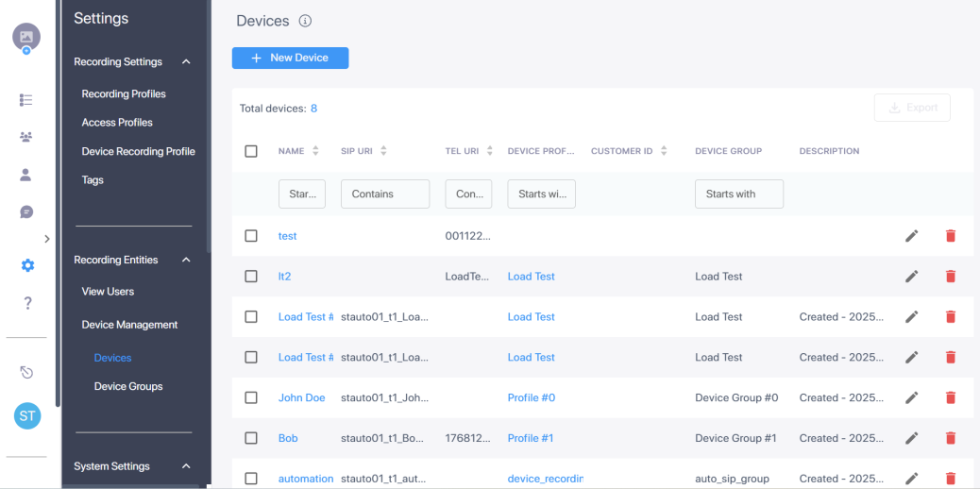
Task: Select the John Doe row checkbox
Action: pyautogui.click(x=251, y=397)
